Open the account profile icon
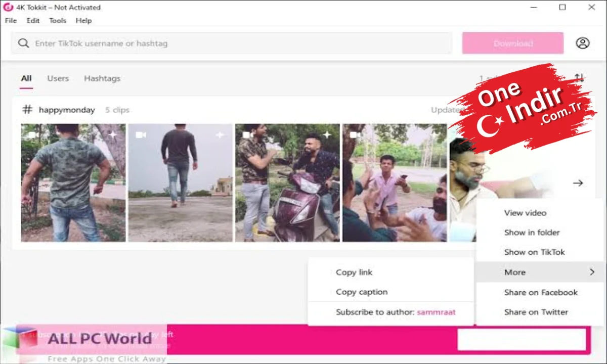This screenshot has width=607, height=364. coord(583,43)
